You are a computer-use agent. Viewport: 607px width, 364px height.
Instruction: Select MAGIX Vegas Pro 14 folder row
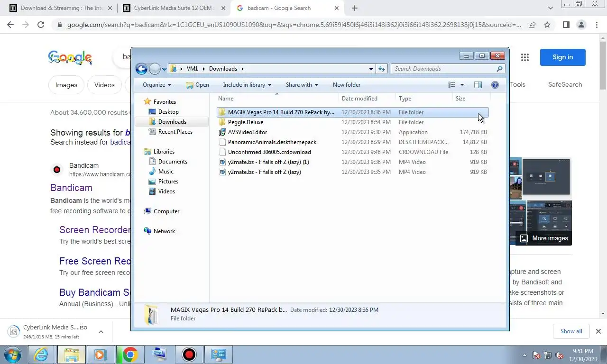pyautogui.click(x=352, y=112)
